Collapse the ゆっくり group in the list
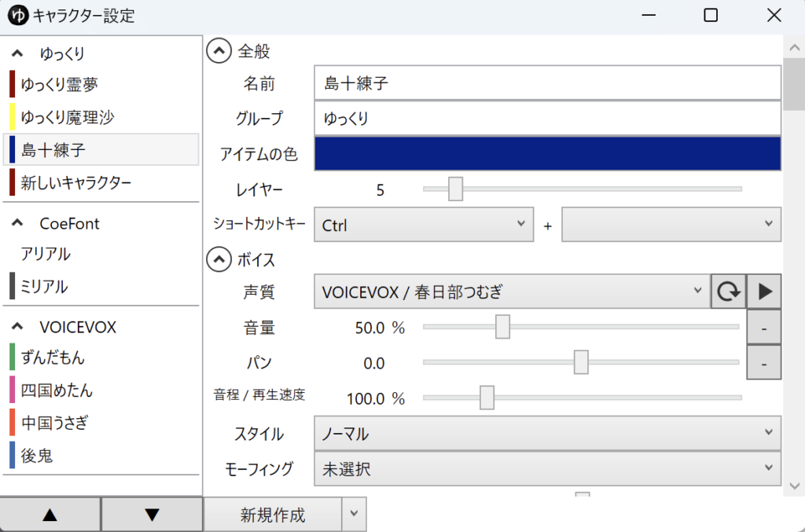The width and height of the screenshot is (805, 532). coord(17,53)
